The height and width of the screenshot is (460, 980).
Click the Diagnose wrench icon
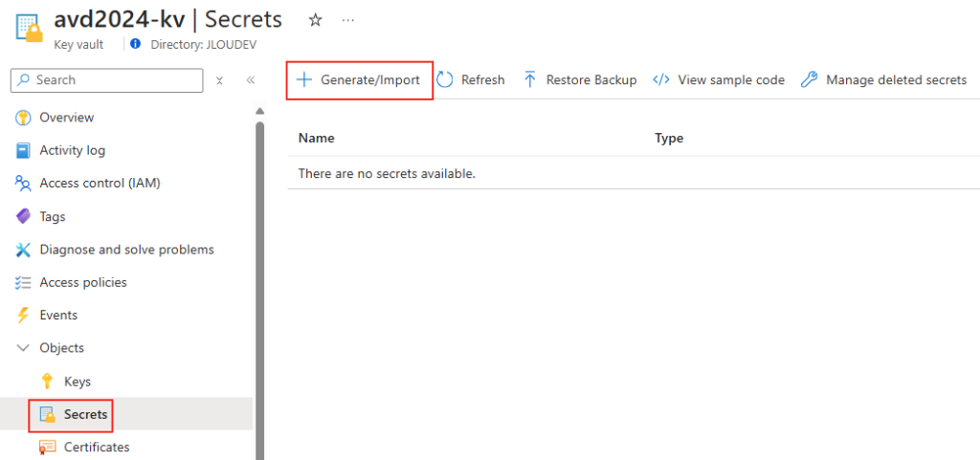[x=23, y=250]
